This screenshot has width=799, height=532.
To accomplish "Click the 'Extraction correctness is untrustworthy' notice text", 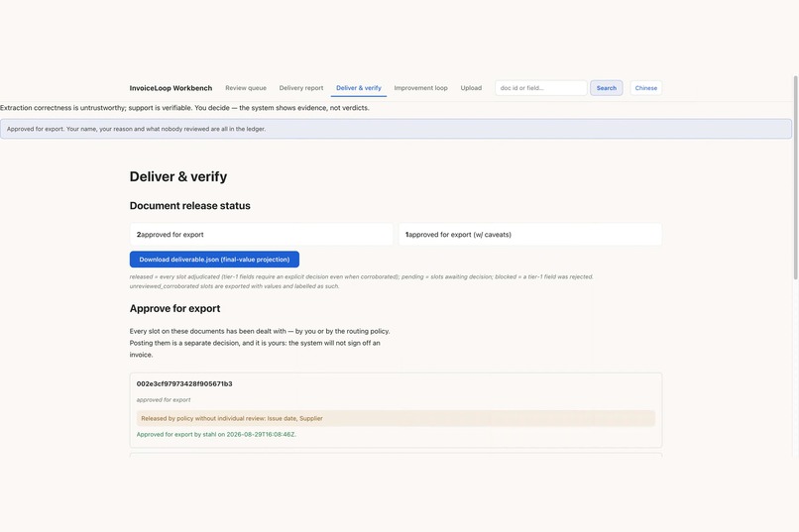I will point(184,108).
